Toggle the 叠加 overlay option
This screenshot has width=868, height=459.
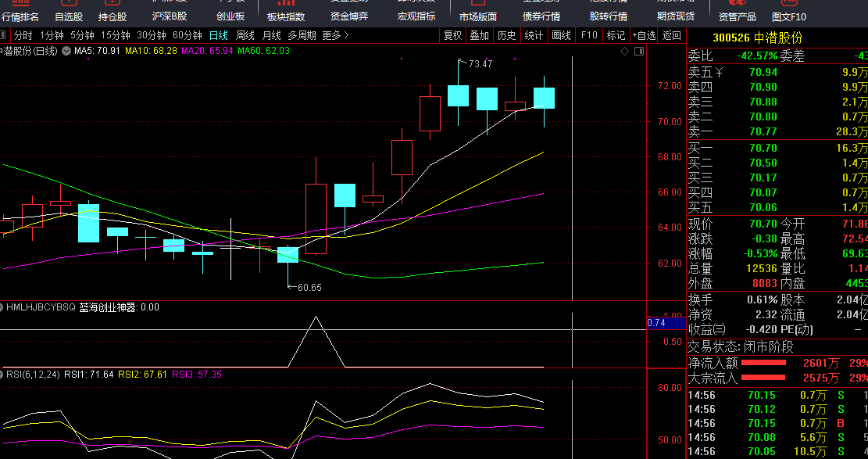479,35
